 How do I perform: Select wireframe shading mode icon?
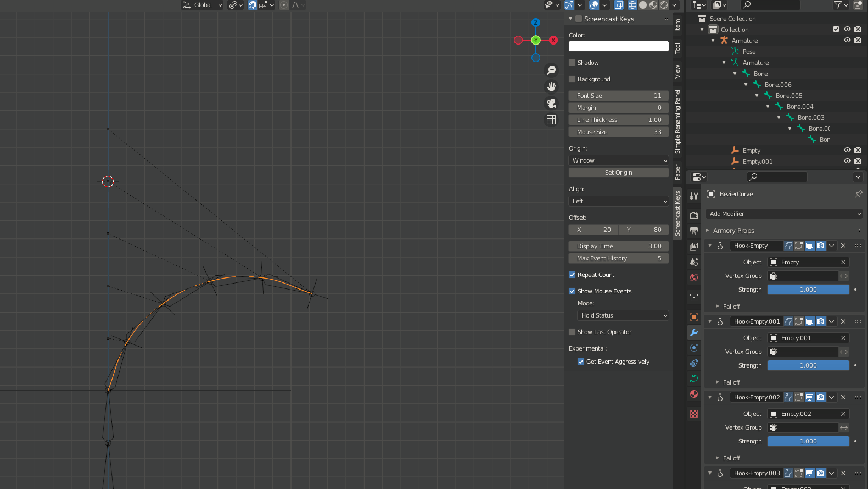(632, 5)
